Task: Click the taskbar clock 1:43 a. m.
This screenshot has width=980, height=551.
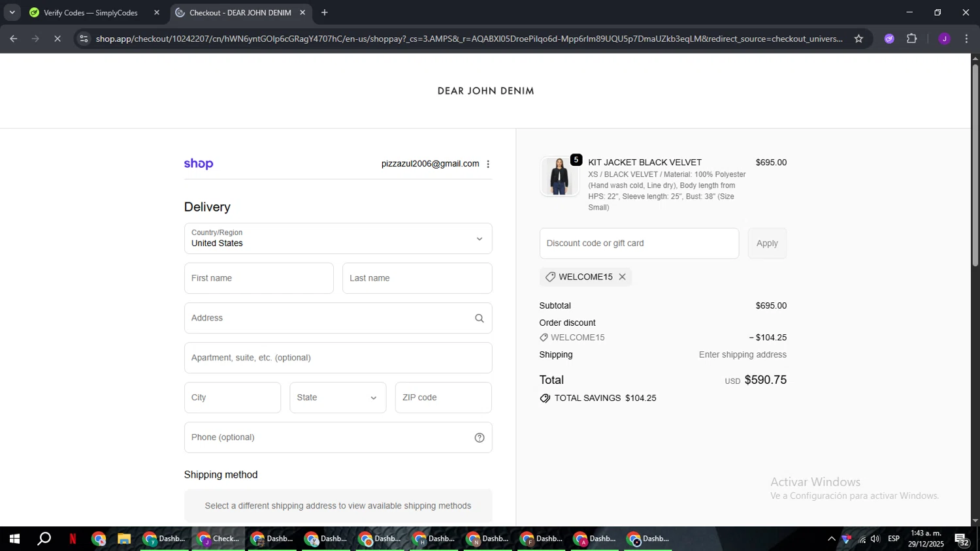Action: pyautogui.click(x=926, y=539)
